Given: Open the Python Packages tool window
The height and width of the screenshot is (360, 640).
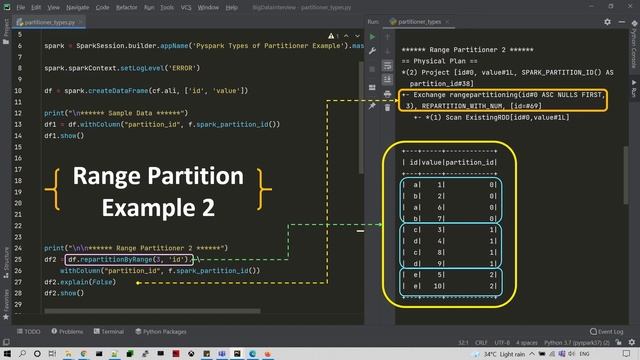Looking at the screenshot, I should [161, 332].
